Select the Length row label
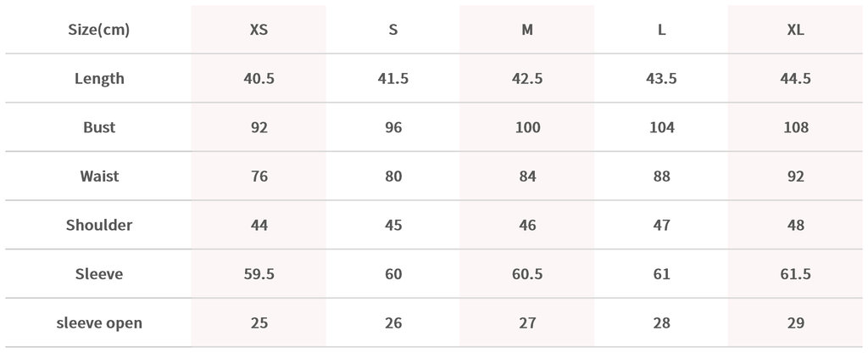Image resolution: width=868 pixels, height=353 pixels. click(99, 79)
